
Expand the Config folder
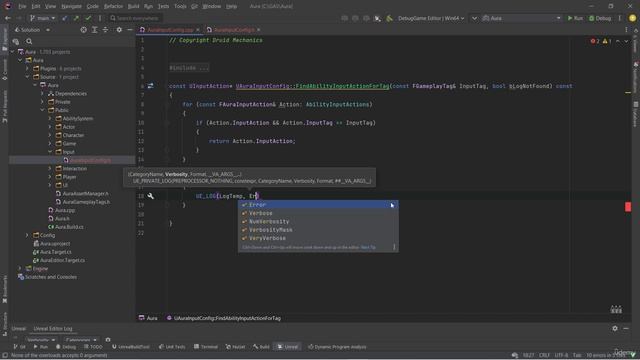pyautogui.click(x=27, y=235)
